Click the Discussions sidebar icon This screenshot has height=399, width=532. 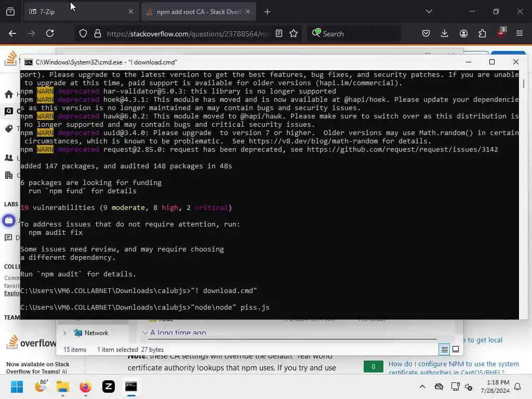click(8, 237)
